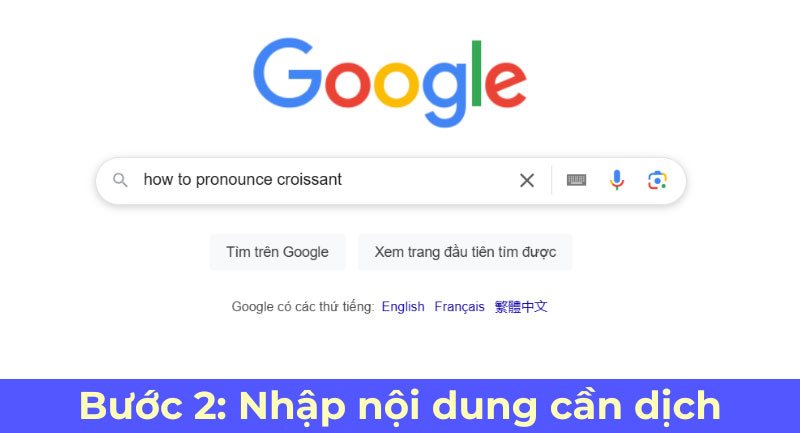Open the on-screen keyboard input tool

(x=577, y=180)
